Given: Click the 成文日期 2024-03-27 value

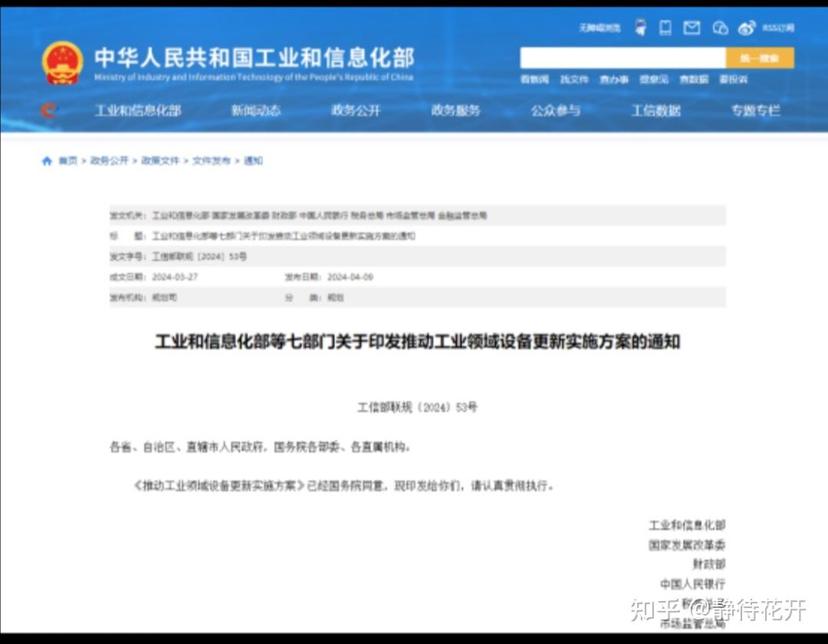Looking at the screenshot, I should [x=175, y=277].
